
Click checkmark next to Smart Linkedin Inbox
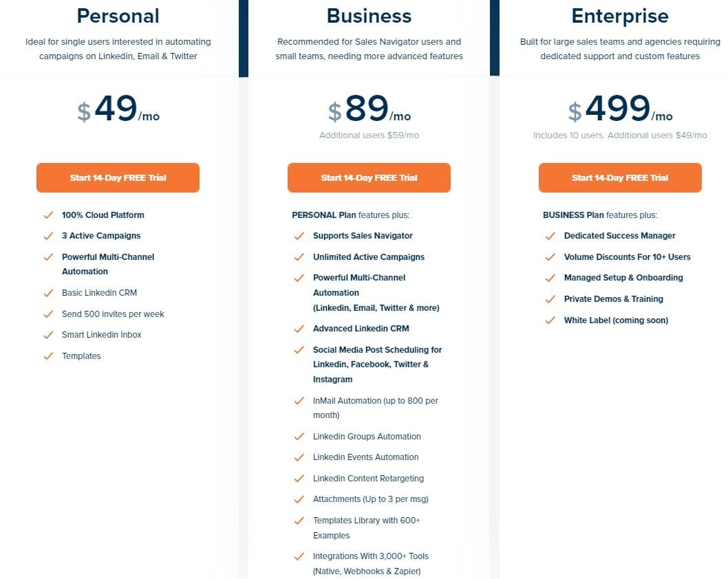[x=48, y=335]
